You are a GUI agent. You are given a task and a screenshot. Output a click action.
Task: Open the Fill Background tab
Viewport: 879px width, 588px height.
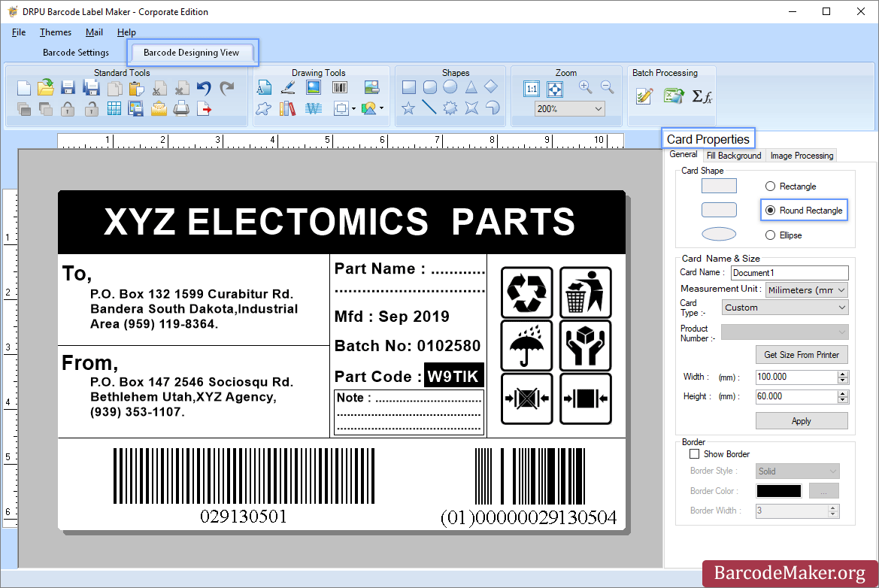[734, 156]
